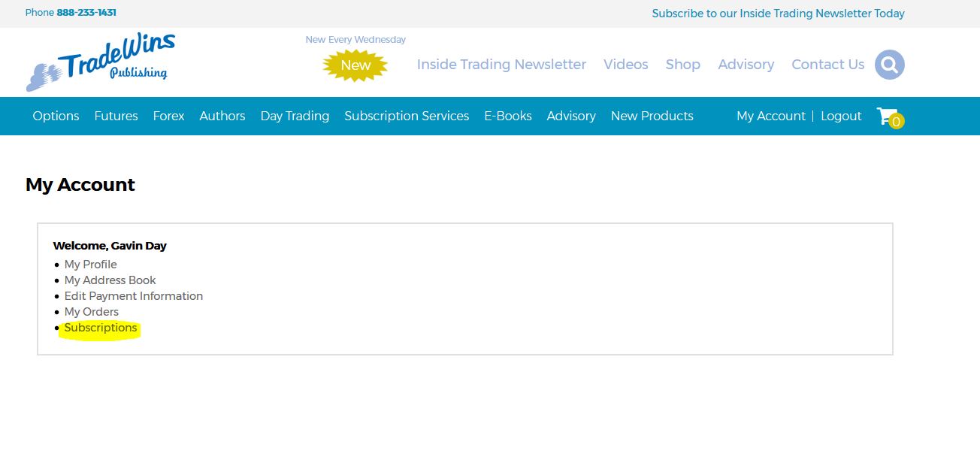Browse the E-Books menu item

coord(507,116)
